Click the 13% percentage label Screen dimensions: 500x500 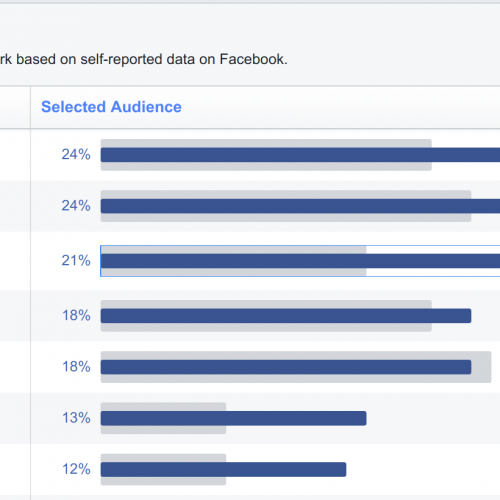tap(76, 418)
